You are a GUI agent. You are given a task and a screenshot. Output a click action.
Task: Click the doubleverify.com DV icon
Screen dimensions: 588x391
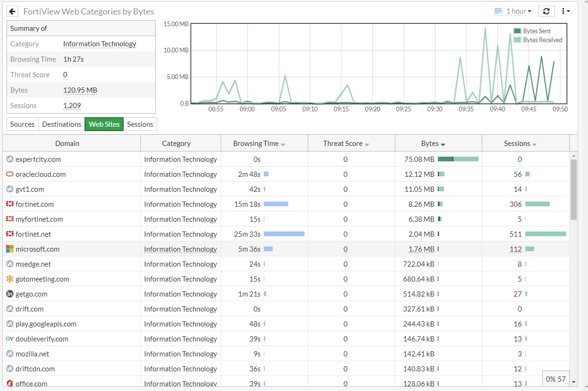10,339
